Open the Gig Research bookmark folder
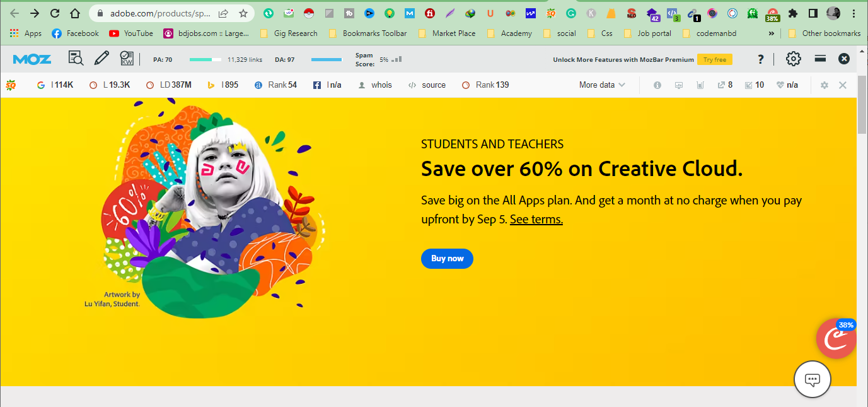This screenshot has width=868, height=407. (295, 33)
